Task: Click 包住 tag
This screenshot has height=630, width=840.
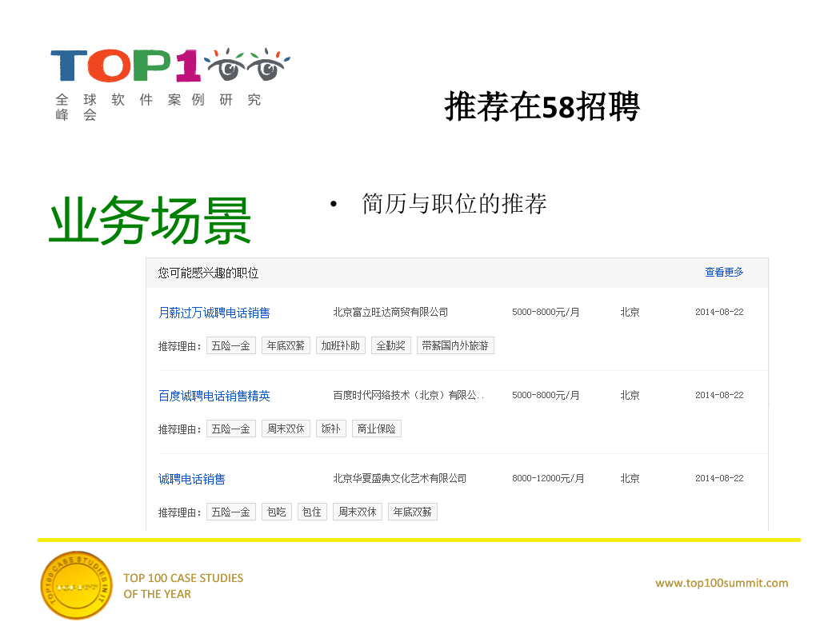Action: (312, 512)
